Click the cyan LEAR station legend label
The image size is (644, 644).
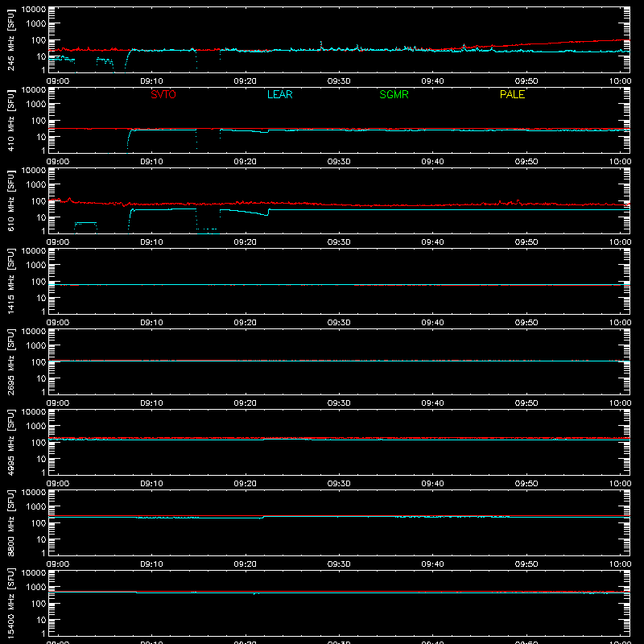tap(279, 94)
